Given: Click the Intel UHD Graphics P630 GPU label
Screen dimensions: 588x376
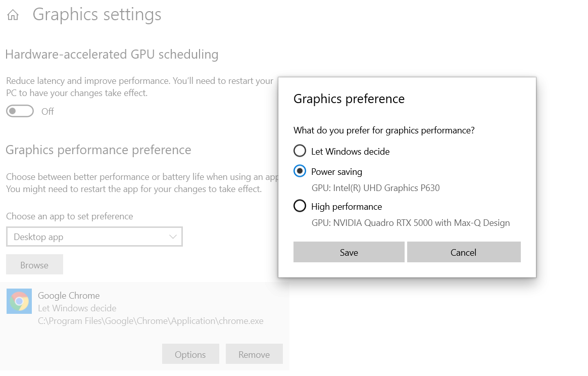Looking at the screenshot, I should tap(375, 188).
